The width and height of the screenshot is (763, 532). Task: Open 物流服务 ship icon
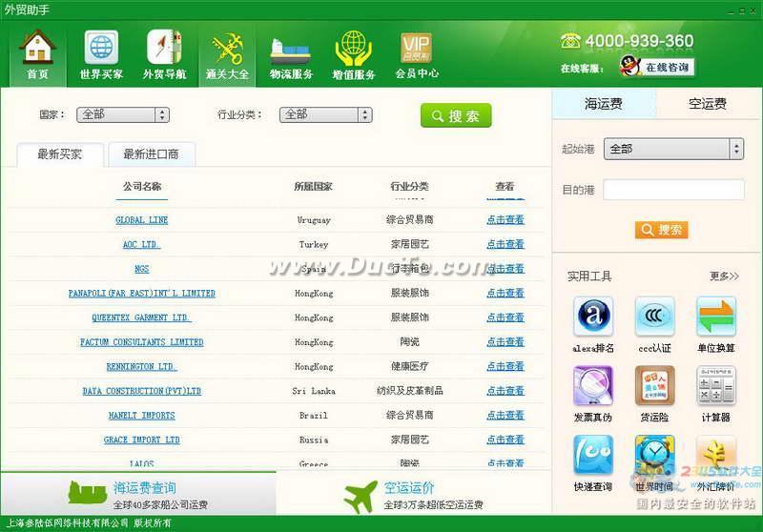pos(291,51)
